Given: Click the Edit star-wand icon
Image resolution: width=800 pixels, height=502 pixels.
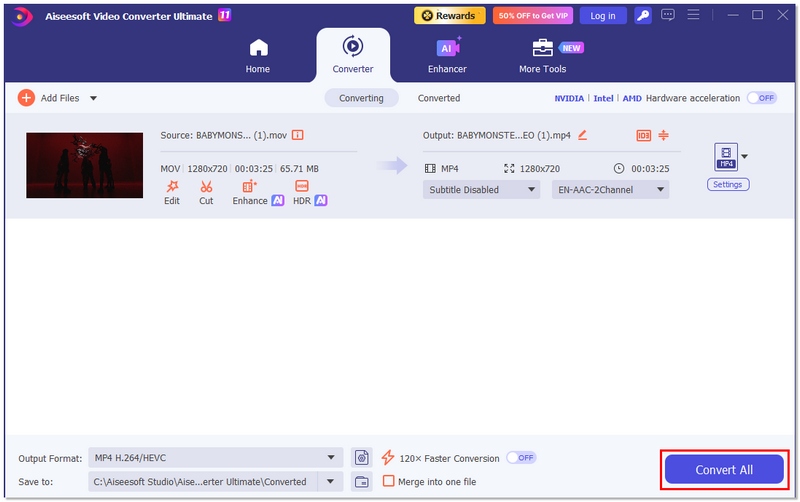Looking at the screenshot, I should tap(172, 186).
